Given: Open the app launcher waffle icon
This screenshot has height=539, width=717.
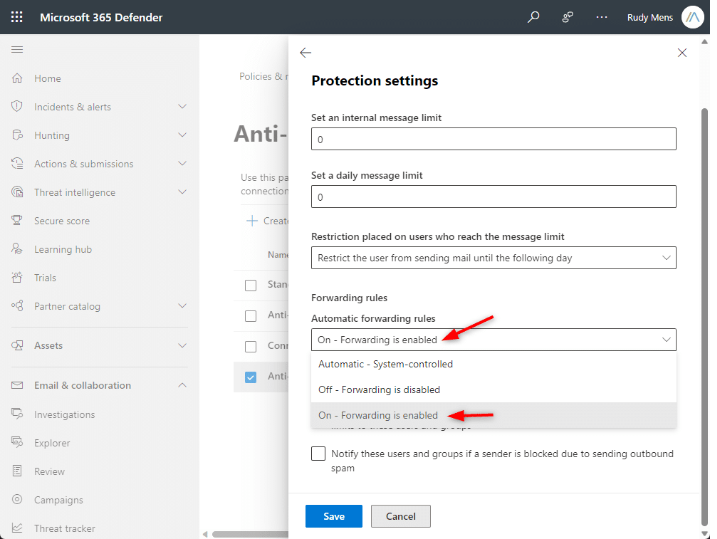Looking at the screenshot, I should pos(17,17).
